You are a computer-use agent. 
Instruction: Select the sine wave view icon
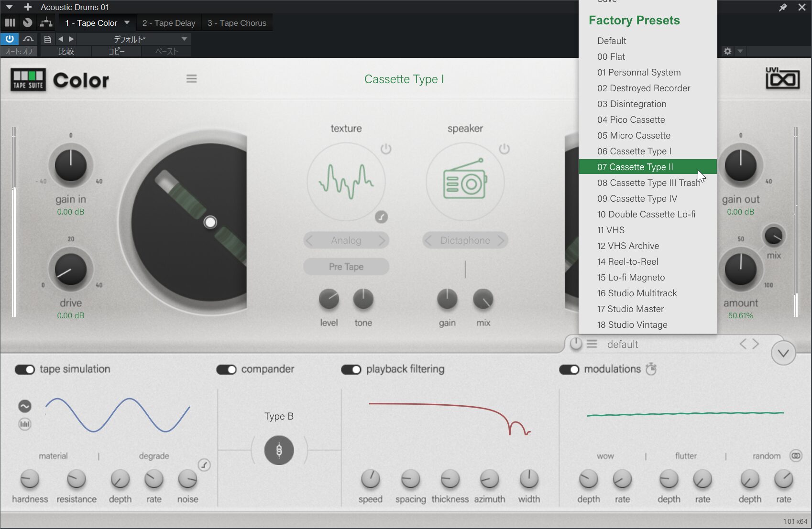point(25,406)
